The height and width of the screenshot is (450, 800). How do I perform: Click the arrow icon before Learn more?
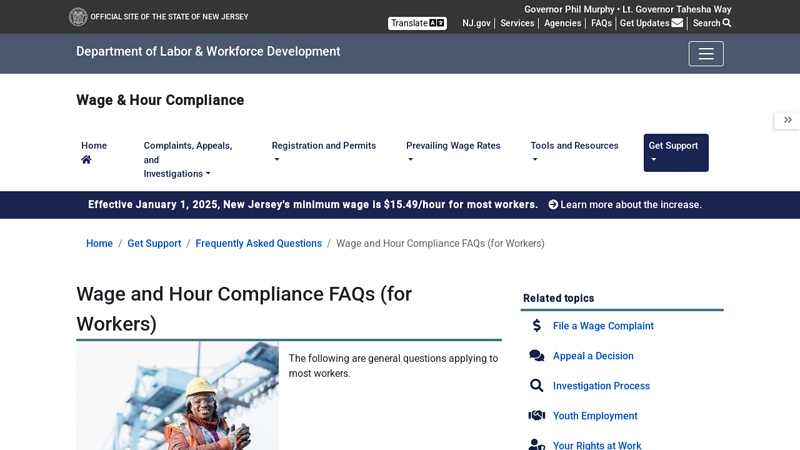553,205
